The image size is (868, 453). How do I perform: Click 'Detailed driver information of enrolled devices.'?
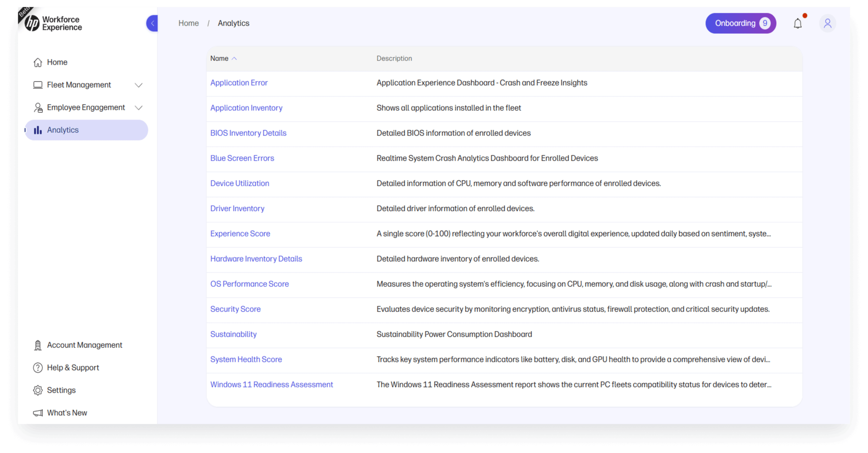click(x=456, y=208)
